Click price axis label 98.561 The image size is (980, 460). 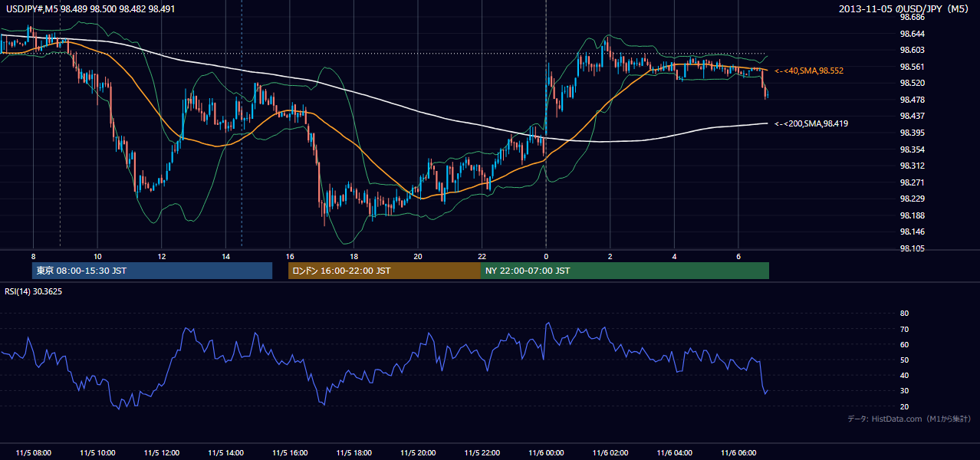[x=912, y=66]
